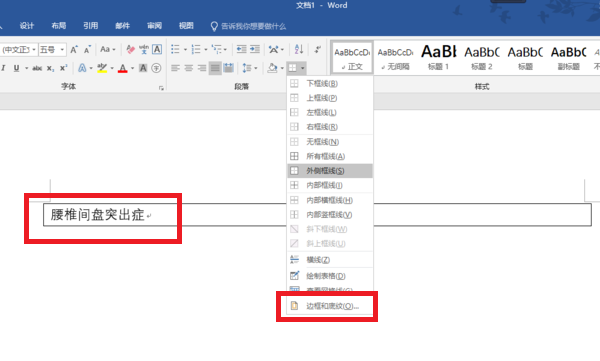Click the Sort A-Z icon

(299, 49)
